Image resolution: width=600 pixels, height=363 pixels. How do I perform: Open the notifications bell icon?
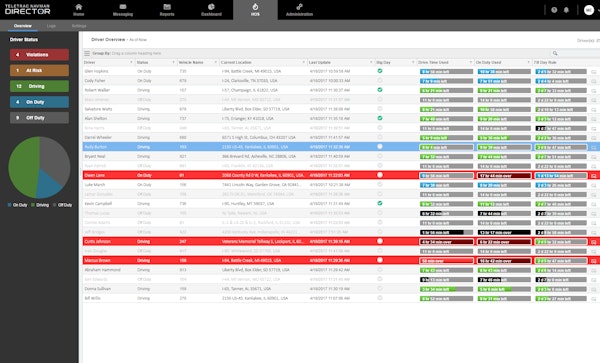click(x=566, y=10)
